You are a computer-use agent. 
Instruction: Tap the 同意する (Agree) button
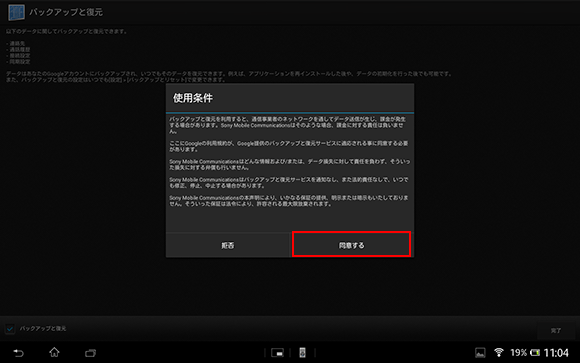(x=351, y=244)
